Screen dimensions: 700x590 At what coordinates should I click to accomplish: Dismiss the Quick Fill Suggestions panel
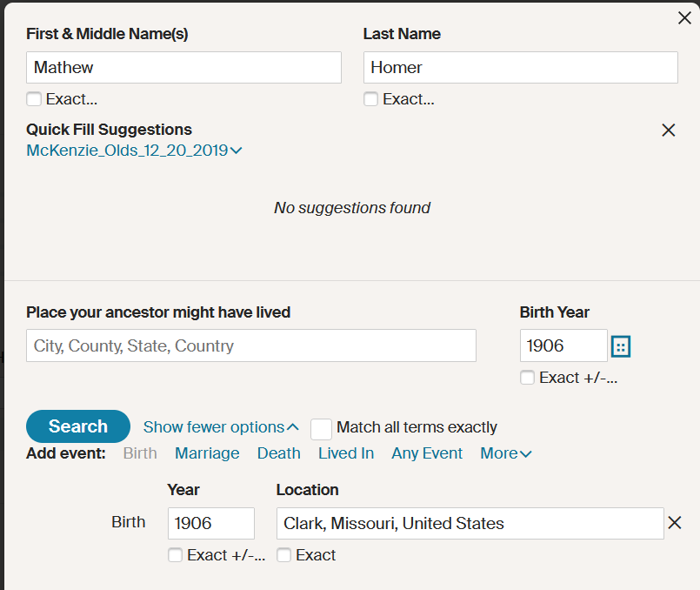(668, 131)
